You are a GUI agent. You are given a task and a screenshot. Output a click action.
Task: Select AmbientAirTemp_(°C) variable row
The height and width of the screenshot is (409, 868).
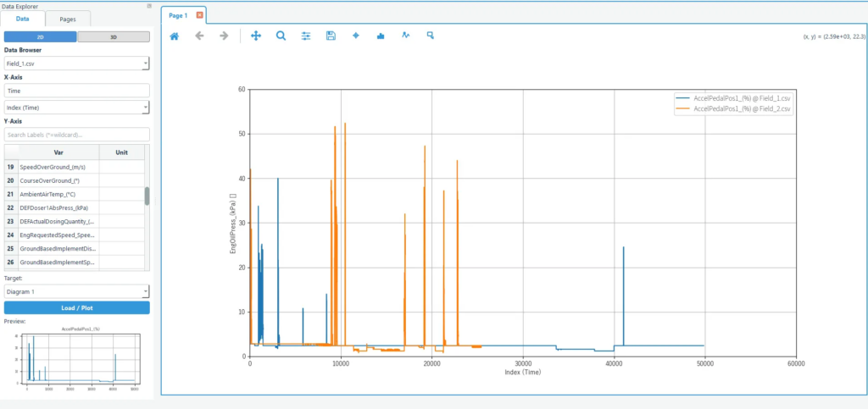coord(58,194)
